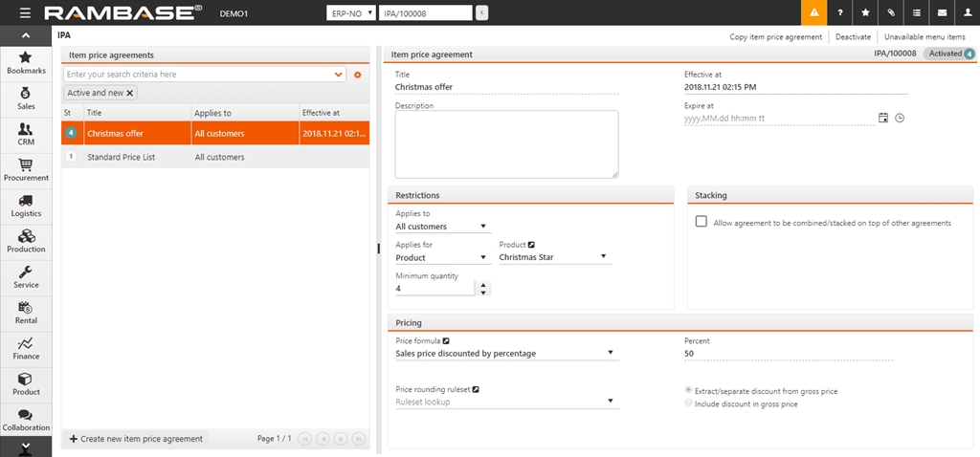Viewport: 980px width, 457px height.
Task: Enable stacking on top of other agreements
Action: tap(702, 222)
